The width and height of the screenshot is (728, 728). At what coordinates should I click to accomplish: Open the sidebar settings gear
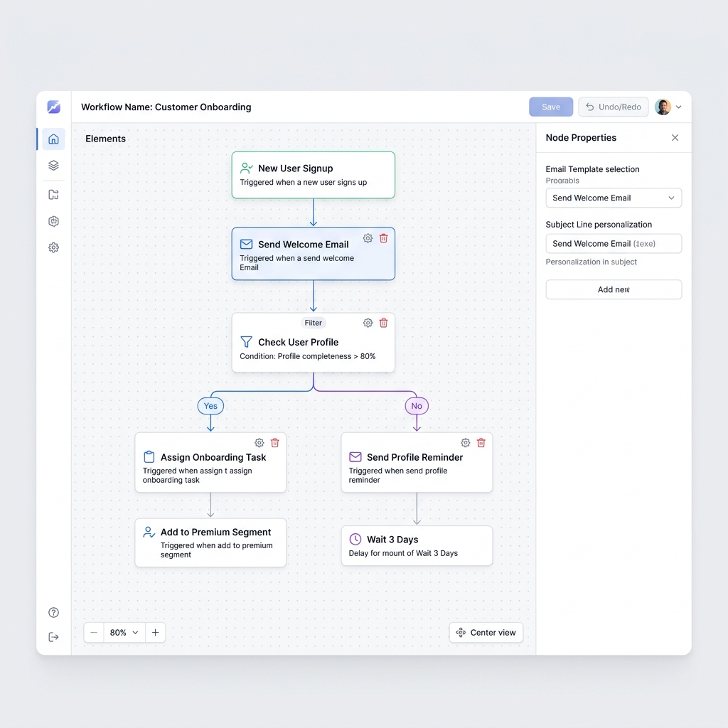point(53,247)
